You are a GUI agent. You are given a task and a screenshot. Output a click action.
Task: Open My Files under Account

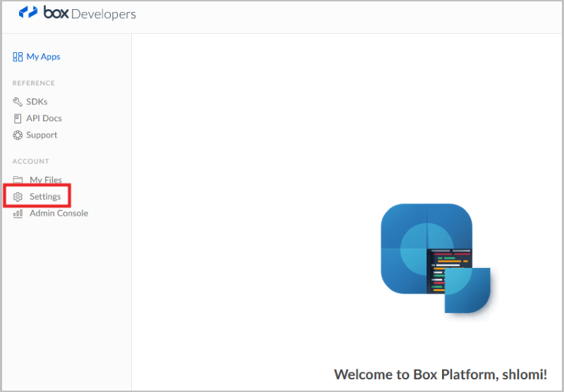pos(46,180)
